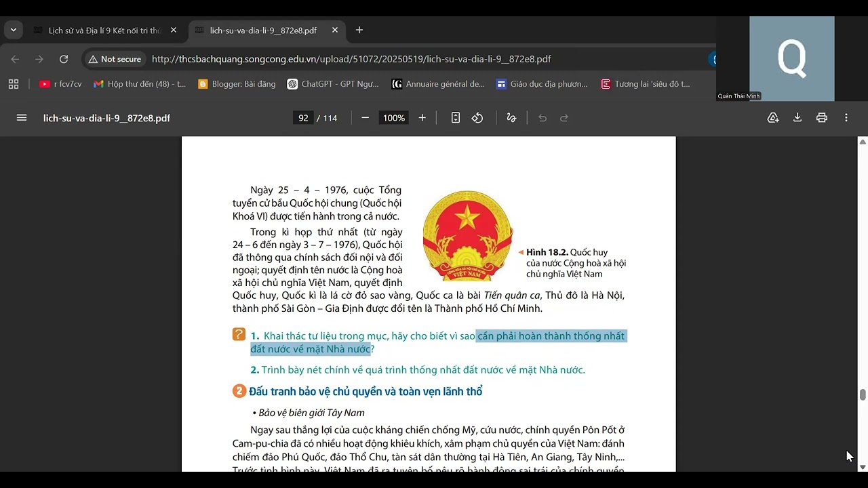
Task: Close the Lịch sử và Địa lí 9 tab
Action: [x=174, y=30]
